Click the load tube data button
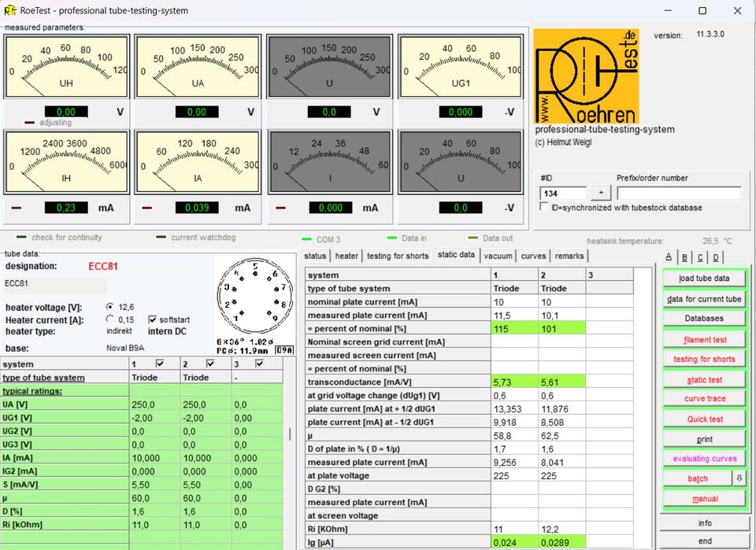 pos(704,279)
